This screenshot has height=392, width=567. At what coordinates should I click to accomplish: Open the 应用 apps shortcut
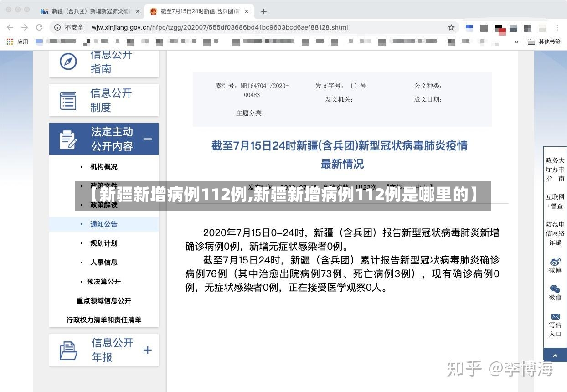[17, 41]
